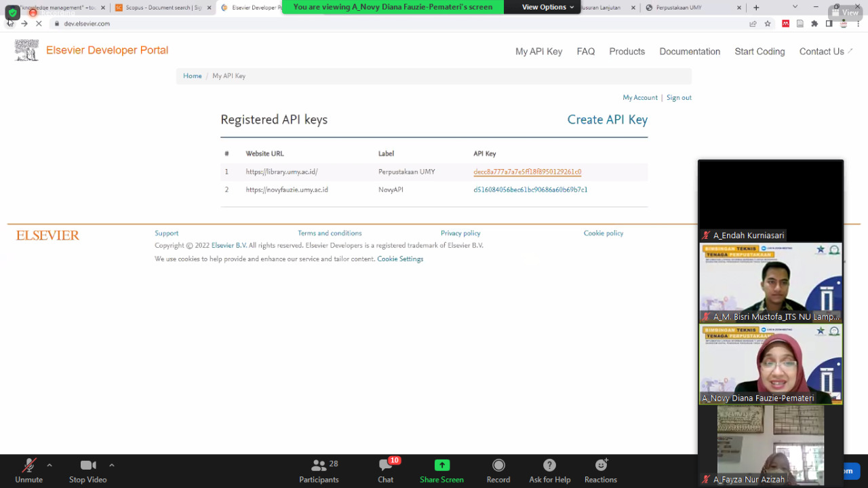Close the Perpustakaan UMY tab
This screenshot has height=488, width=868.
click(741, 7)
